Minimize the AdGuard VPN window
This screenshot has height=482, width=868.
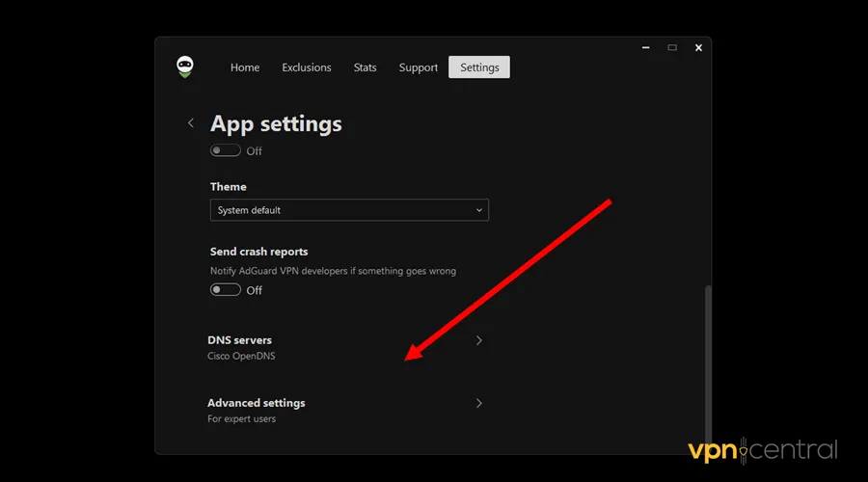click(645, 47)
